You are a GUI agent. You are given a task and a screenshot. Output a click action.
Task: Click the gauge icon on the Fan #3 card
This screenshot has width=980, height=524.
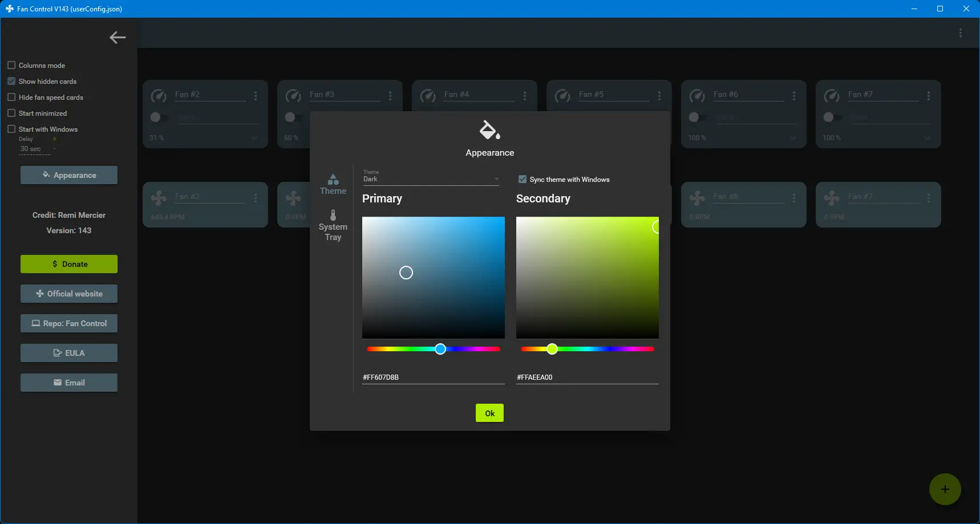click(x=293, y=96)
